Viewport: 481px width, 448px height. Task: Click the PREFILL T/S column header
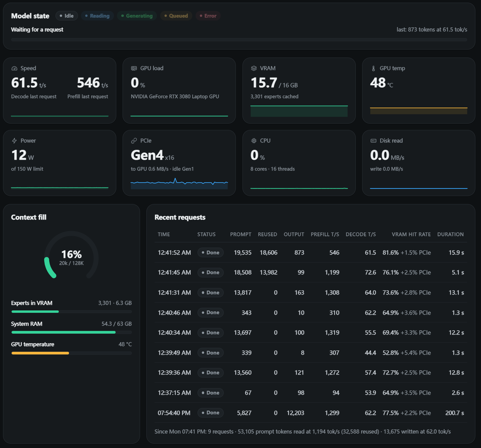325,234
